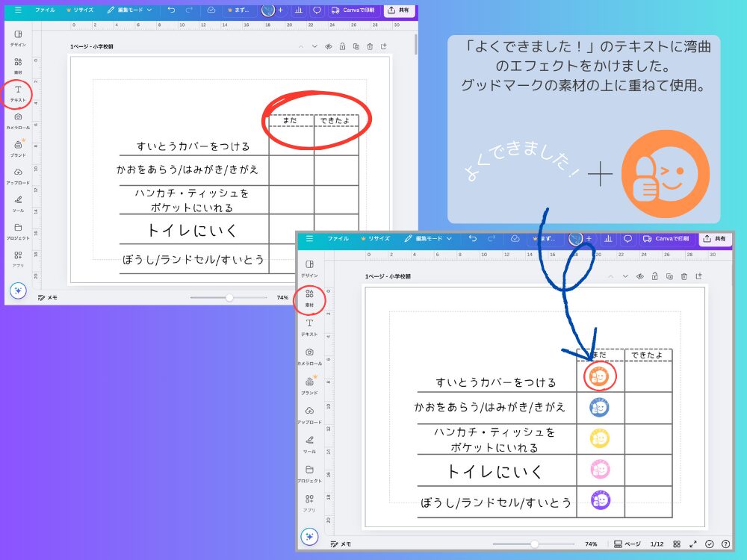Image resolution: width=747 pixels, height=560 pixels.
Task: Collapse the page with the chevron near the page header
Action: pos(301,46)
